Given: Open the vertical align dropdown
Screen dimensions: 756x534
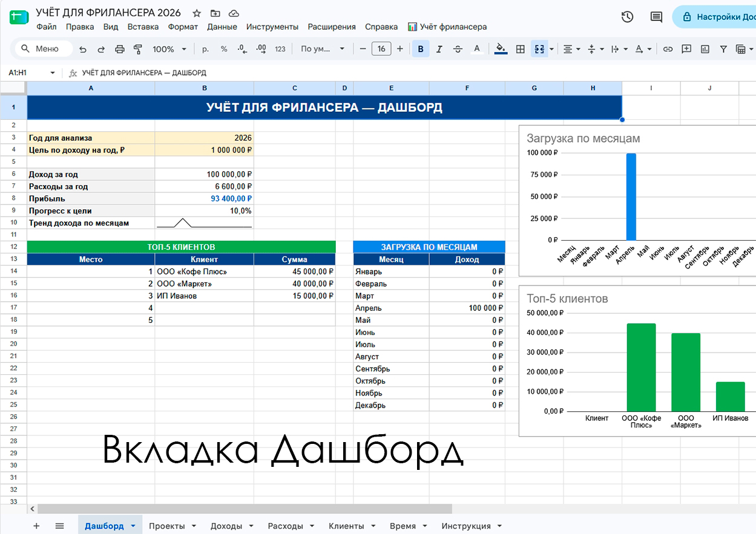Looking at the screenshot, I should tap(596, 49).
